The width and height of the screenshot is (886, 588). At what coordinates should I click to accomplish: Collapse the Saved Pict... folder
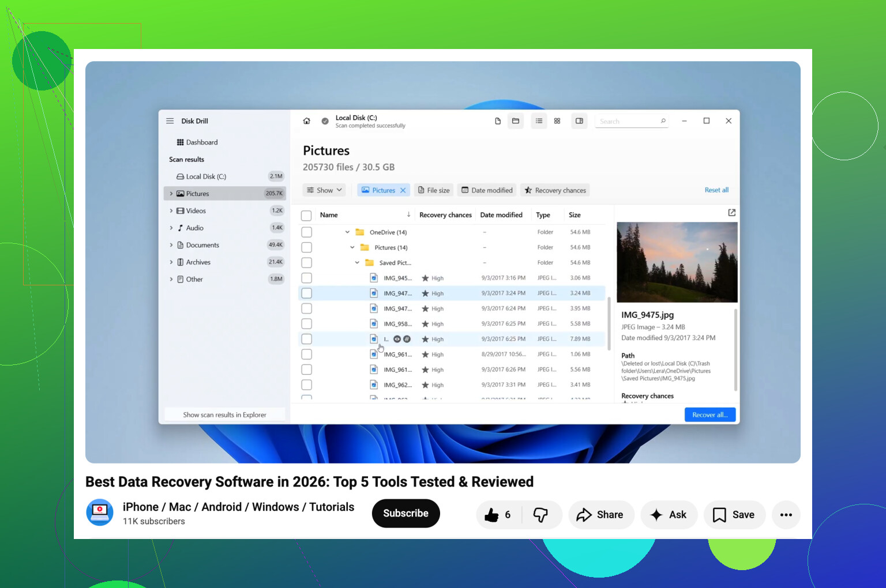pos(357,263)
